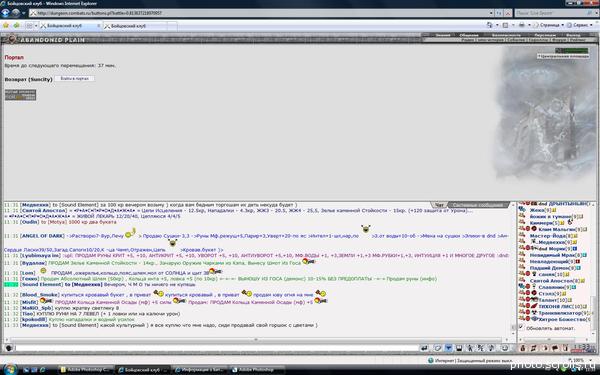Viewport: 600px width, 375px height.
Task: Expand the Home button dropdown arrow
Action: 497,25
